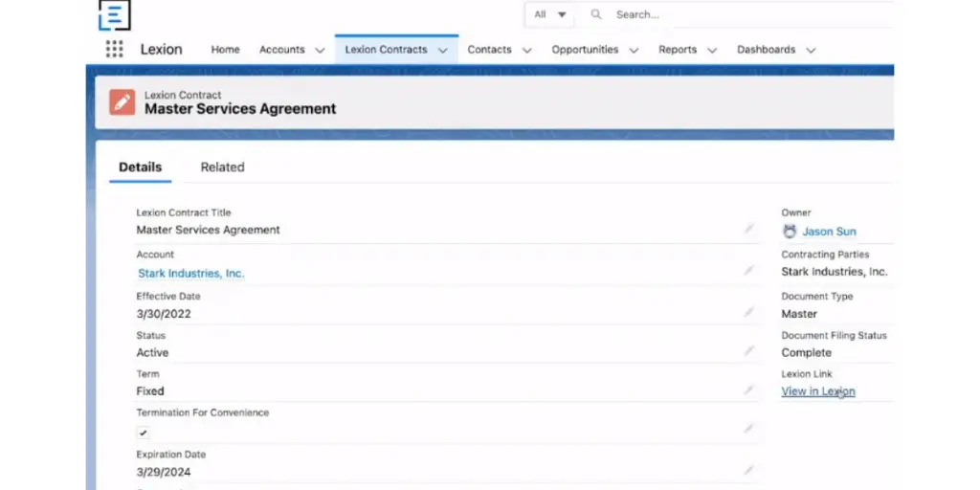Expand the Accounts tab chevron

pyautogui.click(x=320, y=51)
